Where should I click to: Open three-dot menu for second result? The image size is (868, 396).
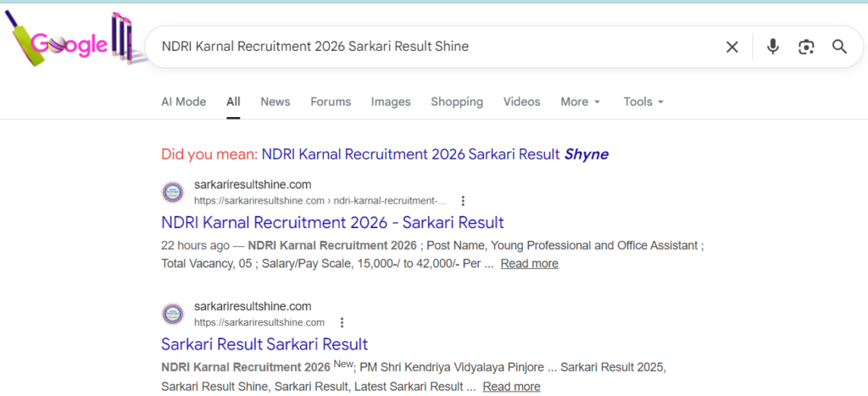[342, 322]
